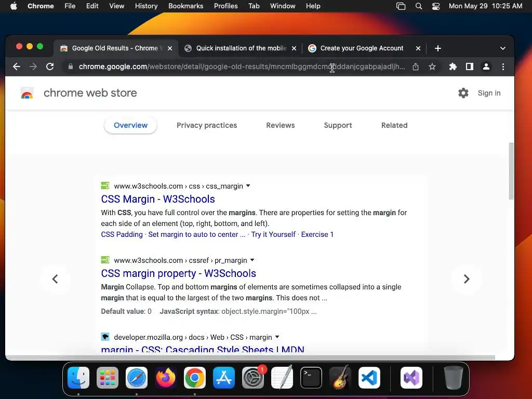Open Chrome's three-dot menu
The width and height of the screenshot is (532, 399).
[503, 67]
